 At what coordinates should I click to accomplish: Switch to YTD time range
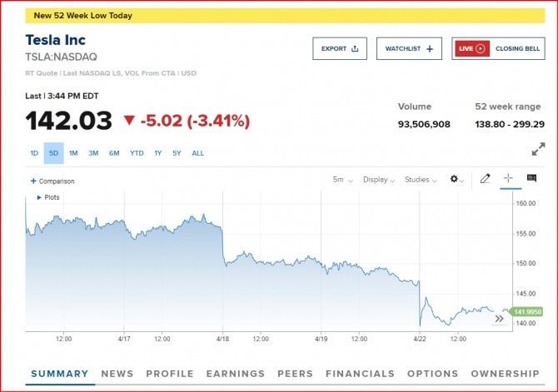tap(137, 153)
